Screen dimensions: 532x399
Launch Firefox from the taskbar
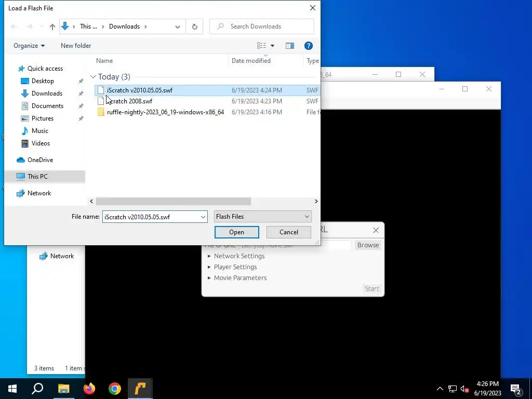[89, 389]
